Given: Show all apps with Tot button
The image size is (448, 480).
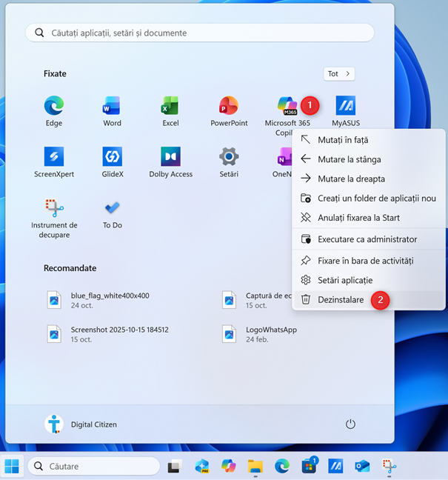Looking at the screenshot, I should (x=339, y=74).
